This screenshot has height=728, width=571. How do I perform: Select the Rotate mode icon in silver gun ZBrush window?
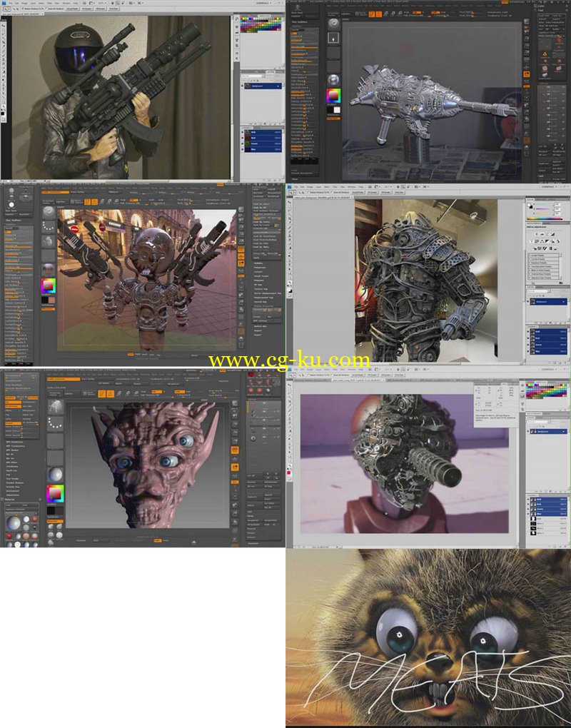[400, 14]
